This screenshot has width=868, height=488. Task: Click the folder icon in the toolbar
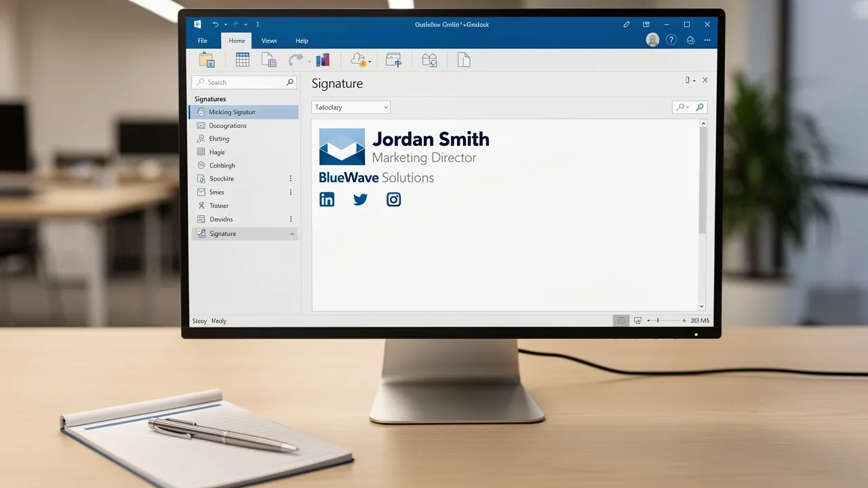[207, 60]
